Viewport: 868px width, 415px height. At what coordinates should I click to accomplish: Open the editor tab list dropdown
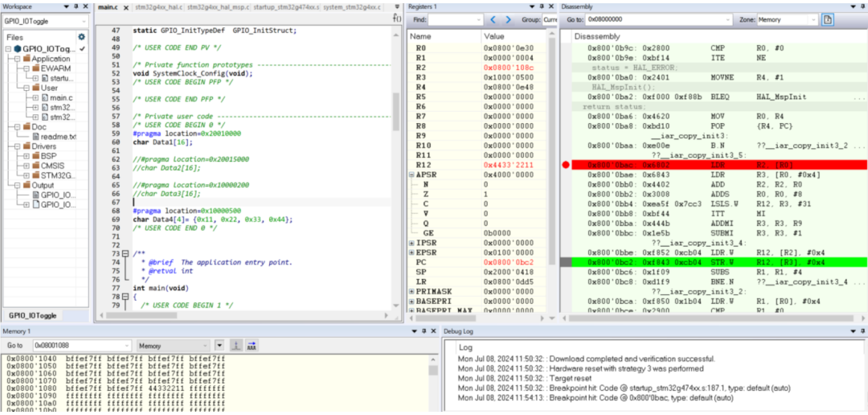pyautogui.click(x=397, y=6)
